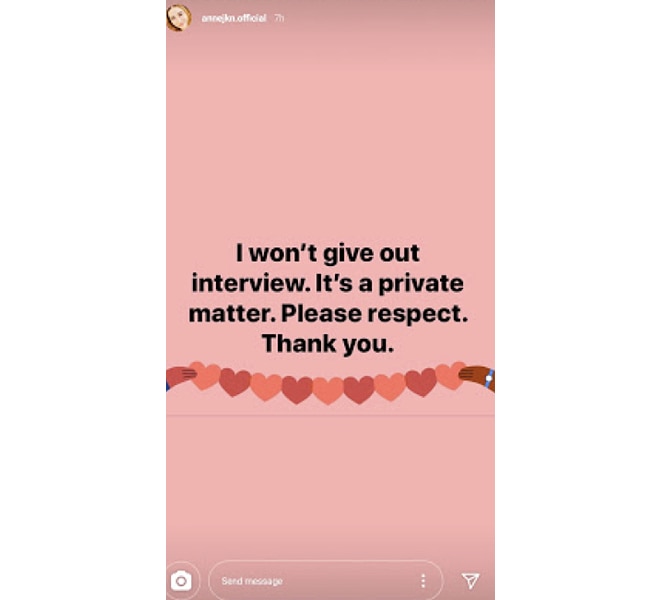This screenshot has width=660, height=600.
Task: Tap the word "interview." in the story
Action: point(251,283)
